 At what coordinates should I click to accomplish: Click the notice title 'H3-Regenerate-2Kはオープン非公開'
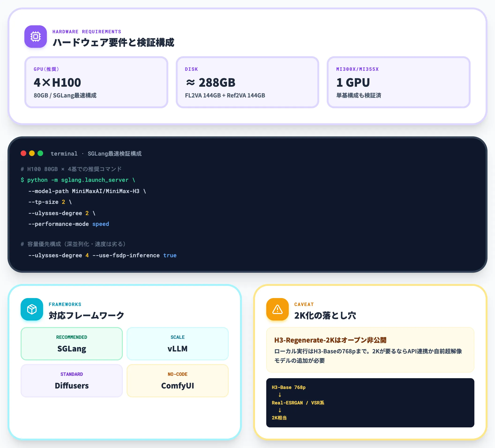330,340
